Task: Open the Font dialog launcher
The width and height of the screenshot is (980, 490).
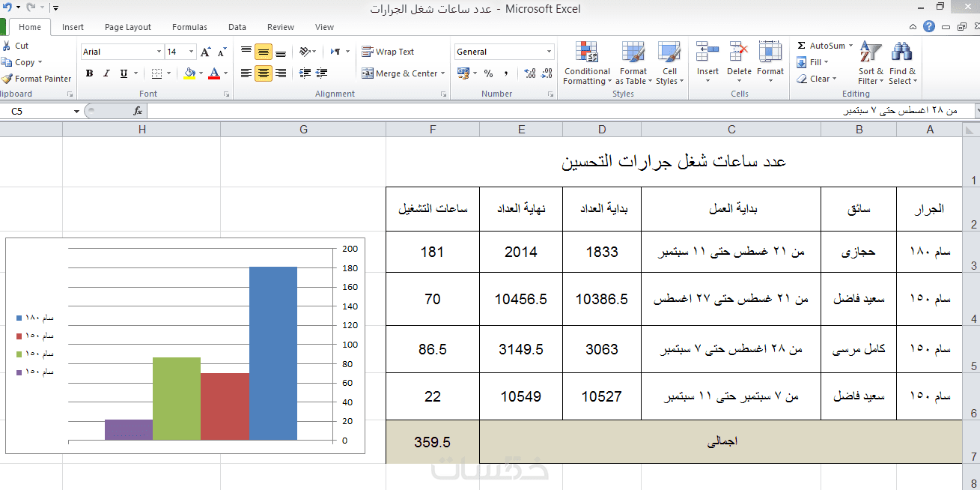Action: pyautogui.click(x=226, y=94)
